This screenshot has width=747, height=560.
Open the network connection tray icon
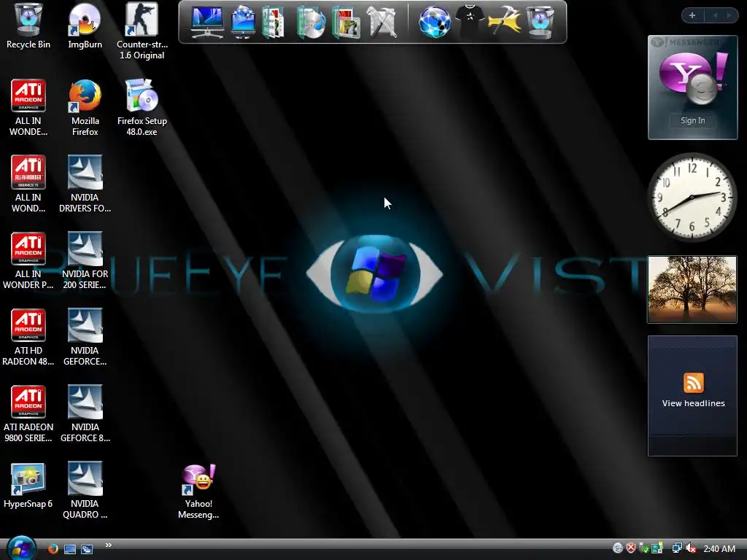click(x=676, y=548)
